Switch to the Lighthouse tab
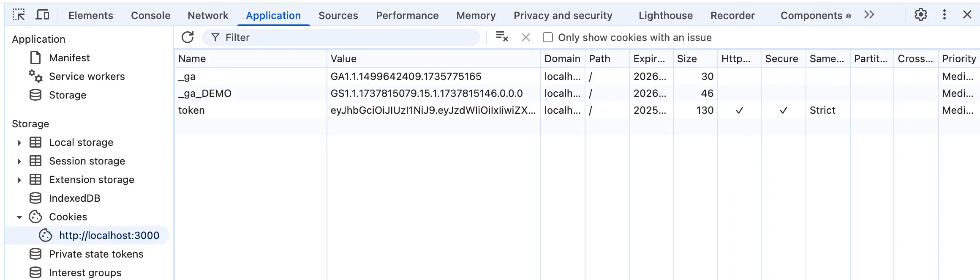The image size is (980, 280). click(666, 16)
